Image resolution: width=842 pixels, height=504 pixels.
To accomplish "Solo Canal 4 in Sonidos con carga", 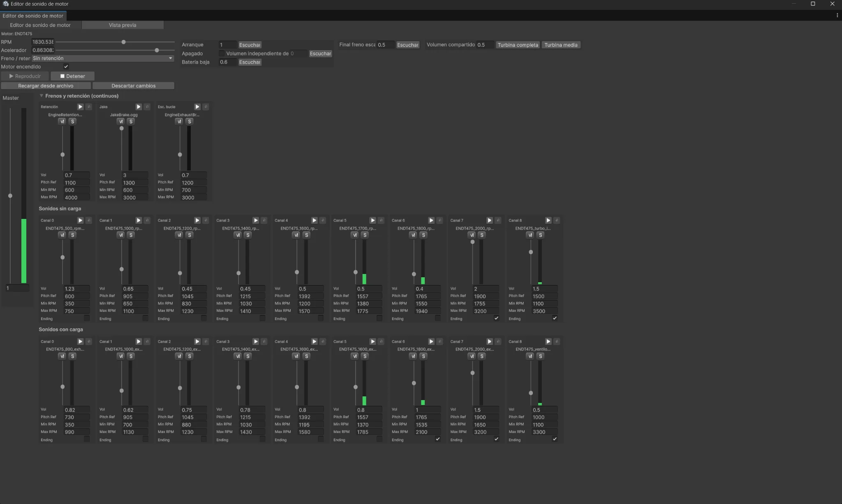I will 306,357.
